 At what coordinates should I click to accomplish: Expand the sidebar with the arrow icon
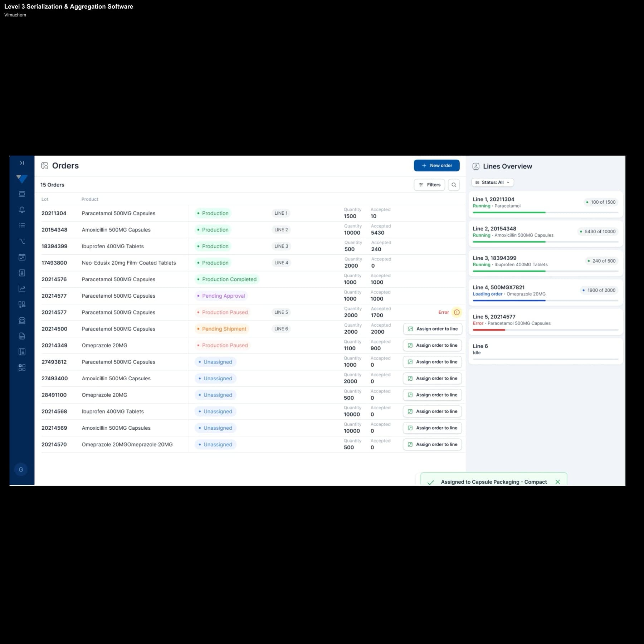point(22,163)
